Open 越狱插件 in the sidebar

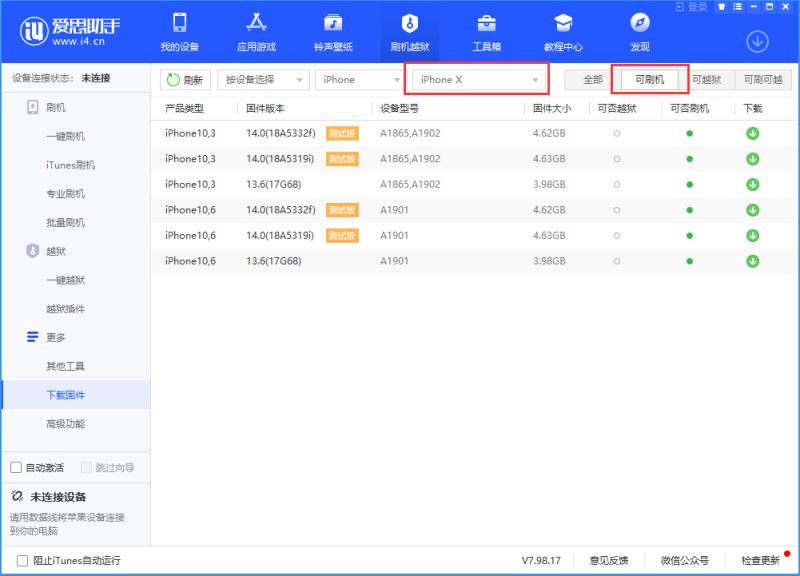[65, 309]
